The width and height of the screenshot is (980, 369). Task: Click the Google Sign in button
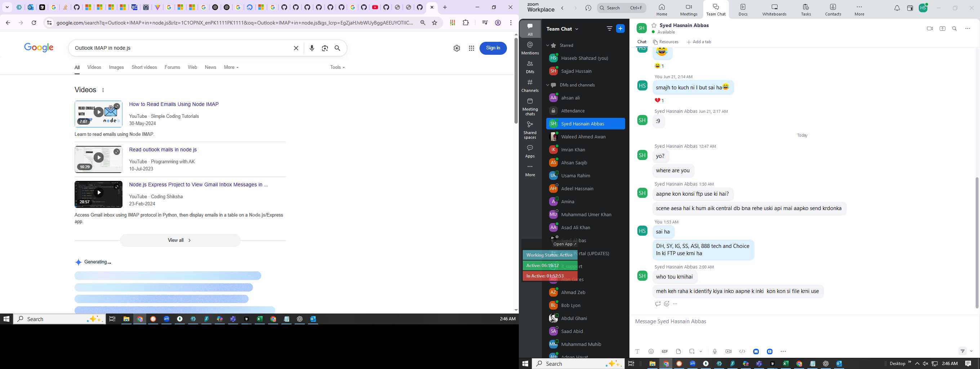[493, 48]
